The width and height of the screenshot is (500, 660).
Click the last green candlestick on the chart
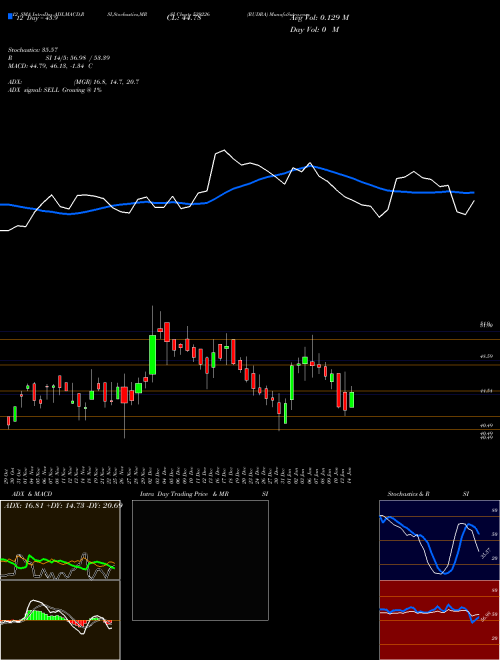coord(351,399)
